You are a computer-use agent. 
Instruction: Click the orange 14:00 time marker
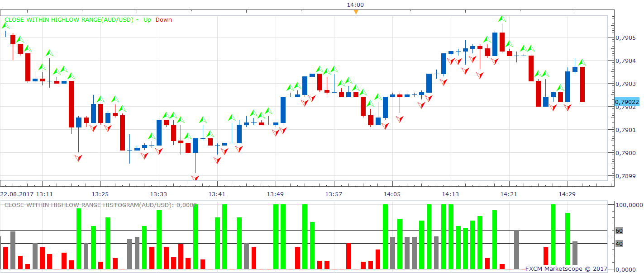356,11
